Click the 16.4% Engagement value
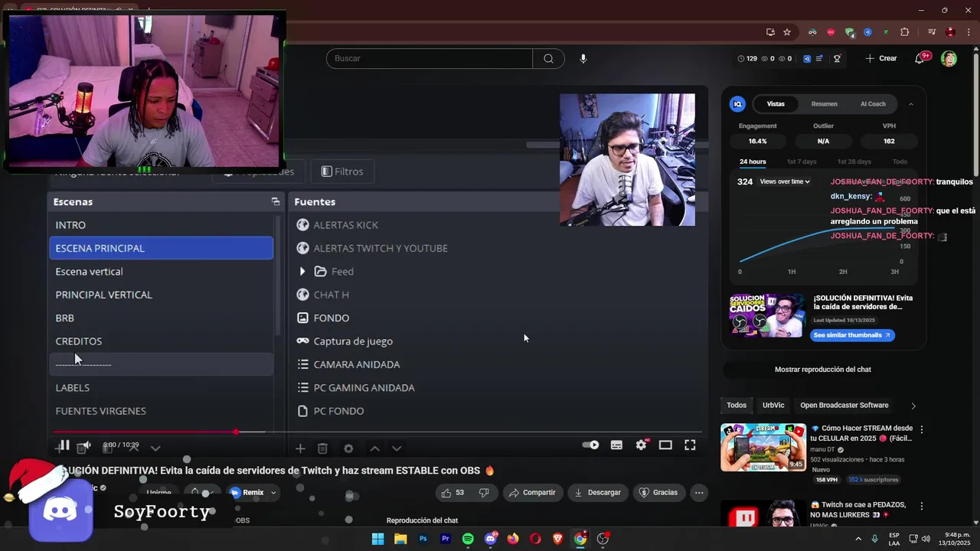This screenshot has height=551, width=980. tap(757, 142)
